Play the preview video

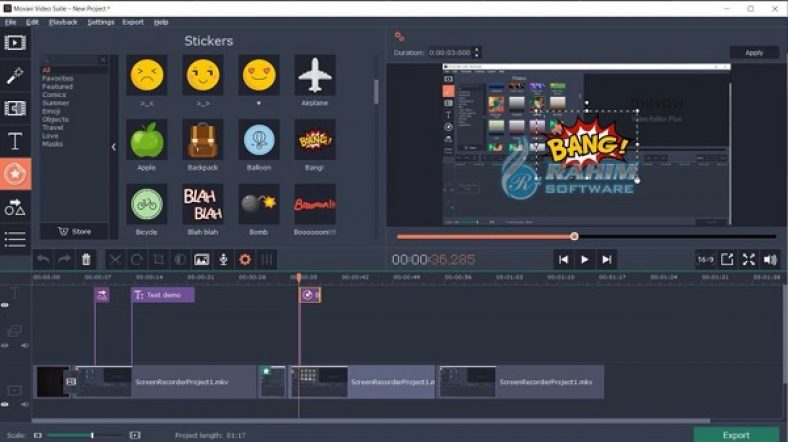tap(584, 259)
